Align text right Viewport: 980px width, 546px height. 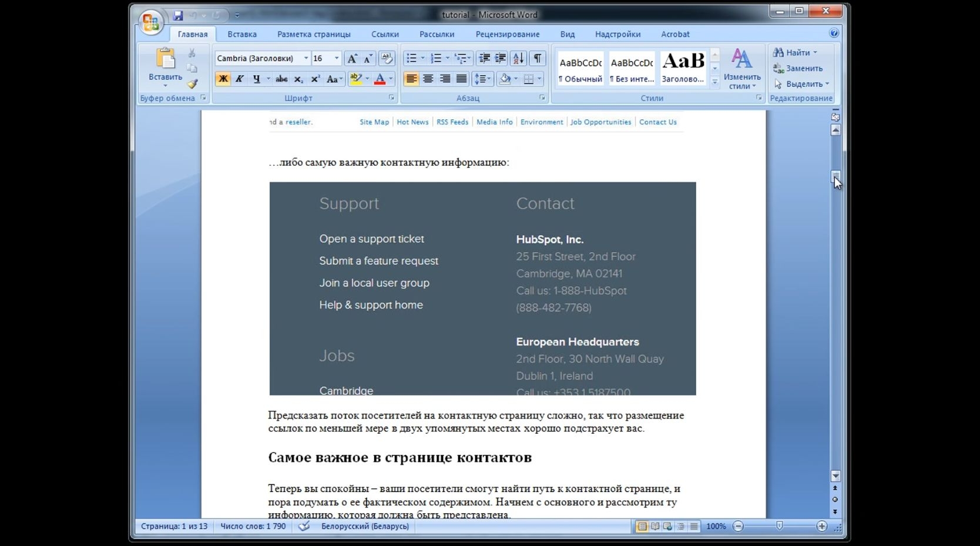click(445, 79)
